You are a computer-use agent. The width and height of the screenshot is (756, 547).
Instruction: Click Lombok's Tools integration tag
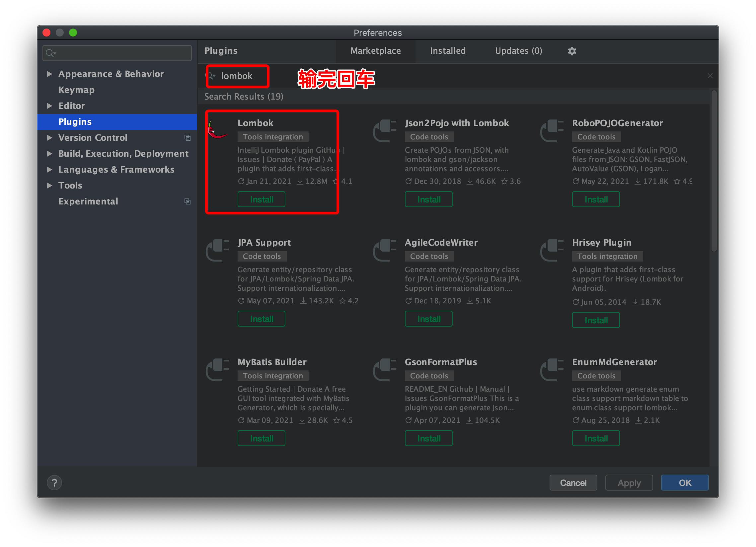273,137
